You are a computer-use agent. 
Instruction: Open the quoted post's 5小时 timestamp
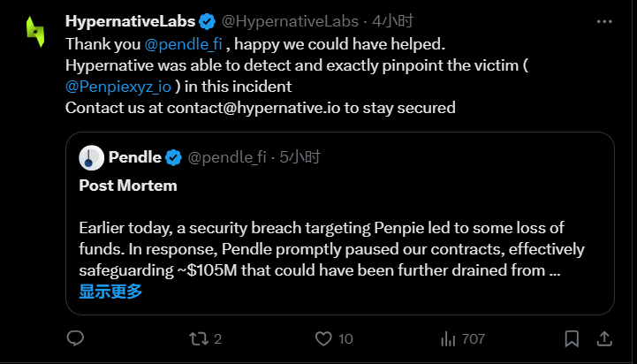pyautogui.click(x=300, y=158)
